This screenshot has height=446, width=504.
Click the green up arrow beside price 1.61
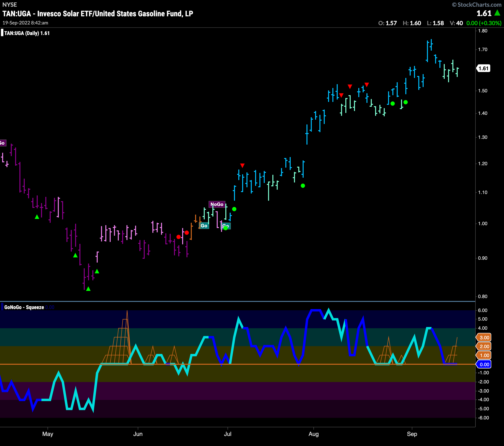(x=498, y=13)
